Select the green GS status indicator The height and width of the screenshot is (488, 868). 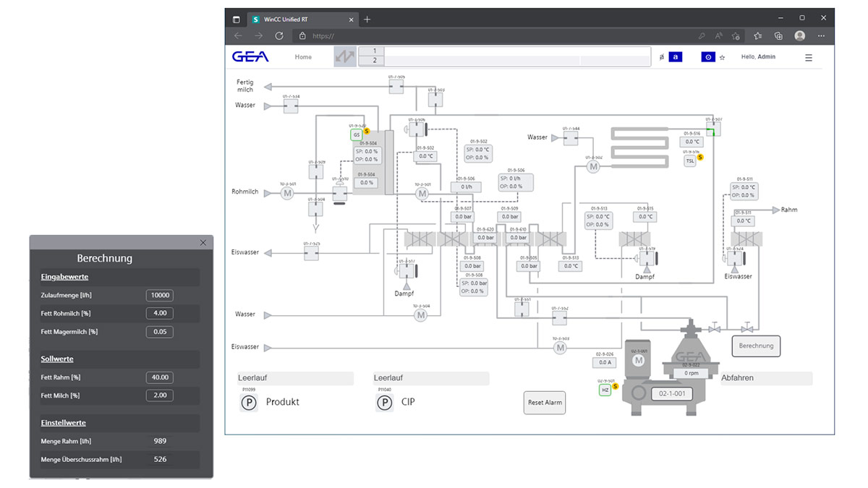pos(356,134)
